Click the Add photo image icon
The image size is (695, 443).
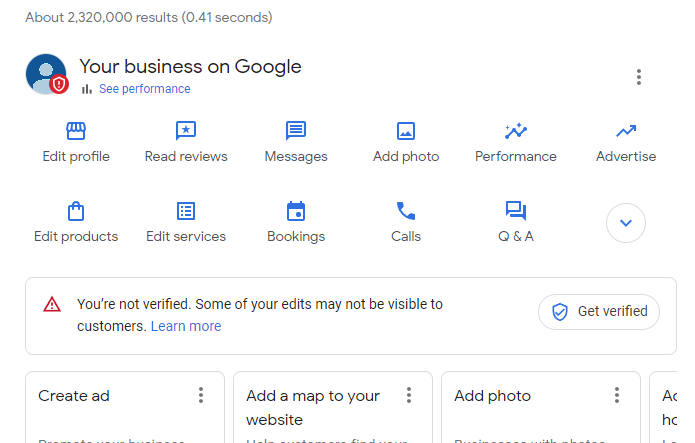tap(406, 131)
